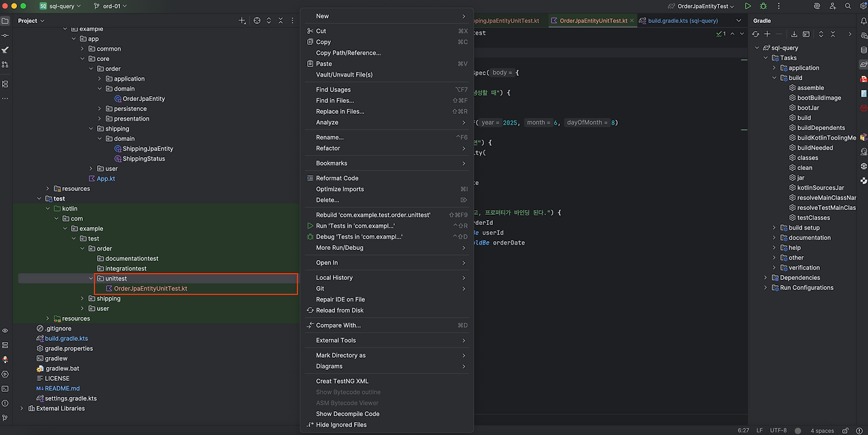Reload all Gradle projects
Screen dimensions: 868x435
click(x=756, y=34)
